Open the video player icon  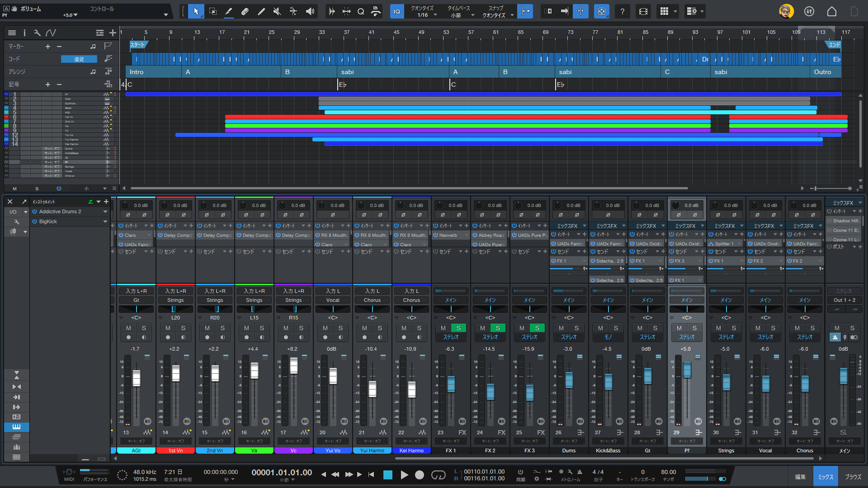click(x=643, y=11)
